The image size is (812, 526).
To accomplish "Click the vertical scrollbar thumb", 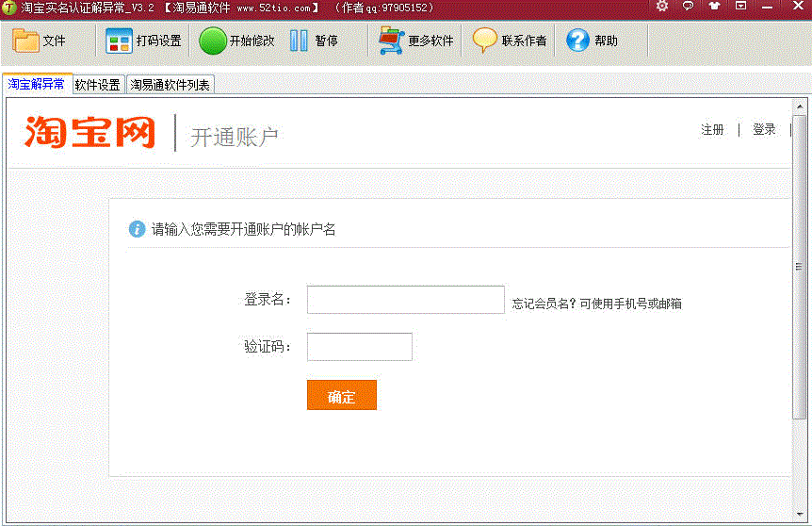I will pyautogui.click(x=800, y=267).
